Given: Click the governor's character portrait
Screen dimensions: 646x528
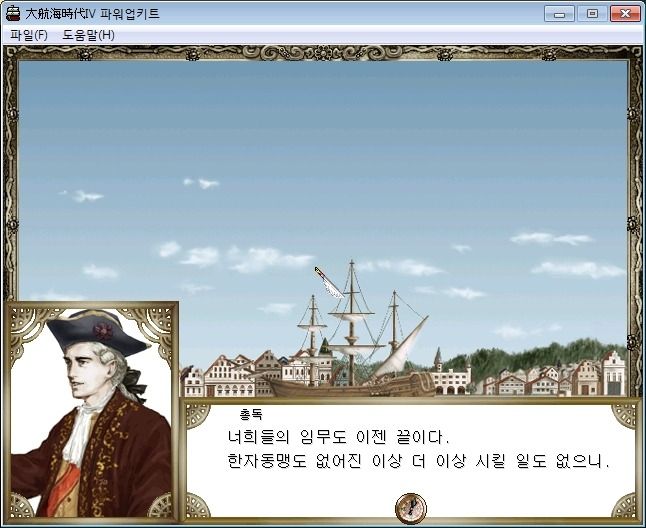Looking at the screenshot, I should tap(91, 412).
